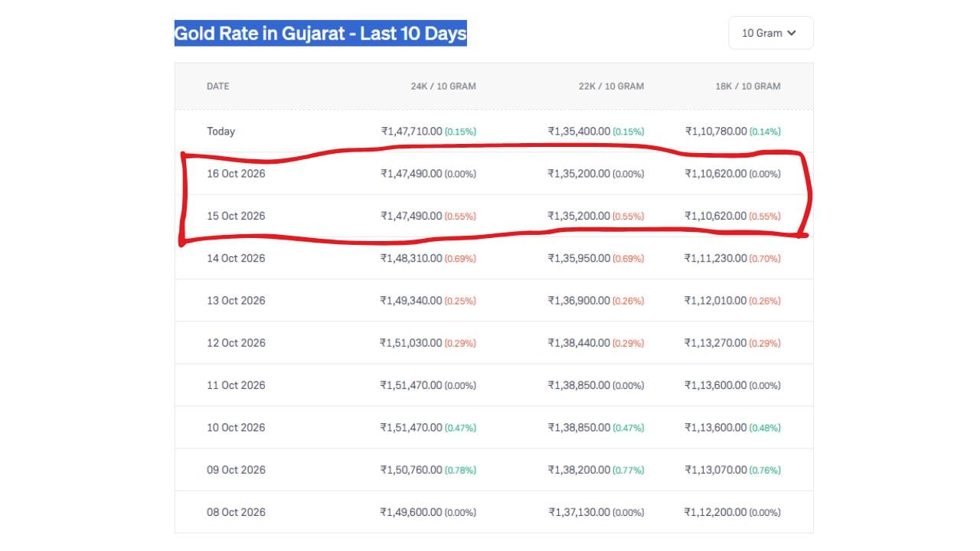Screen dimensions: 980x551
Task: Click the ₹1,36,900.00 22K rate
Action: [579, 301]
